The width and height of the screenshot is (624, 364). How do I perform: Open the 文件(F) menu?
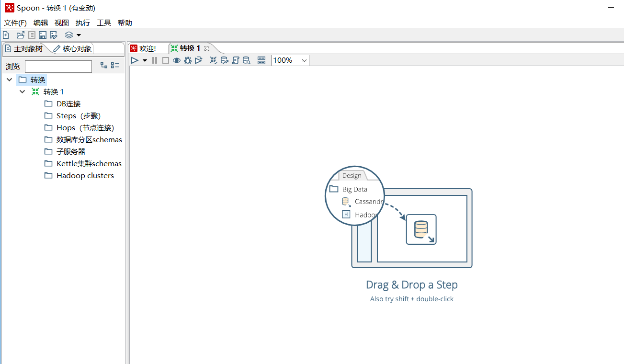15,23
